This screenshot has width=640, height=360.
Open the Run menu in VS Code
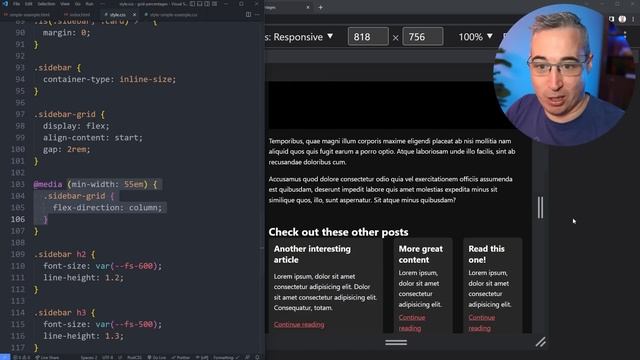(89, 4)
